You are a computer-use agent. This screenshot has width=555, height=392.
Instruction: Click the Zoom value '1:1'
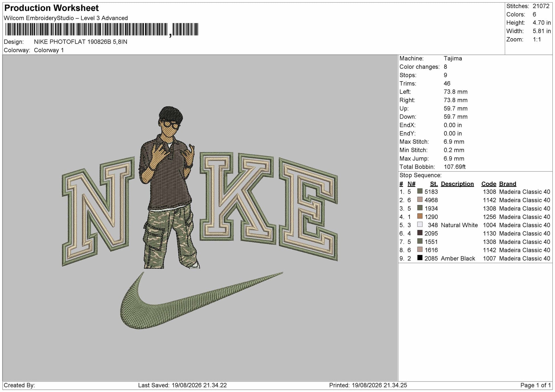tap(537, 39)
